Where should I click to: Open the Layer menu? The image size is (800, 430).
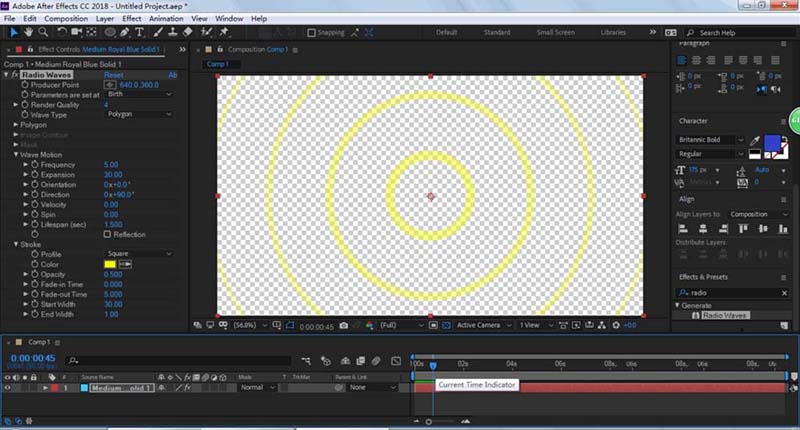click(105, 18)
